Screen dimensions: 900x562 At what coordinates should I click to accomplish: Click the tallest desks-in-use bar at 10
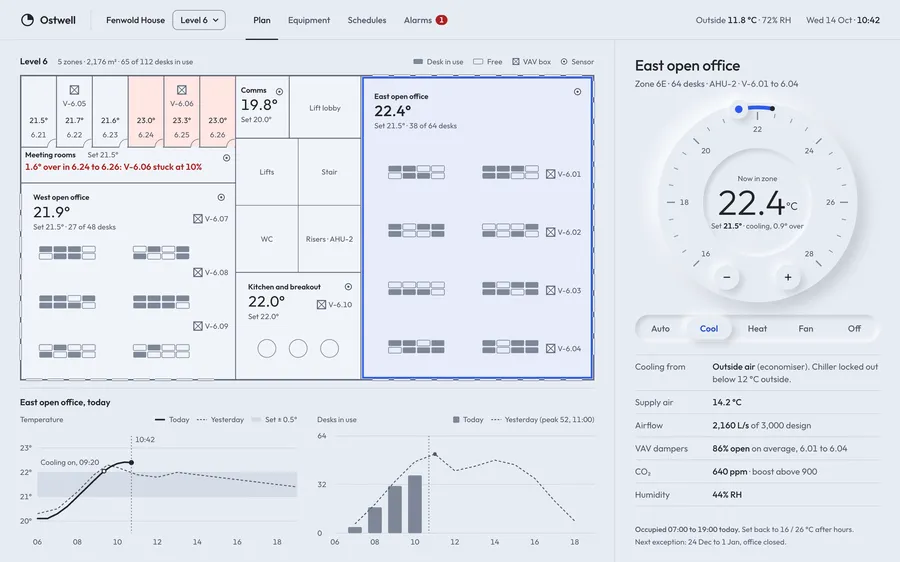click(415, 504)
